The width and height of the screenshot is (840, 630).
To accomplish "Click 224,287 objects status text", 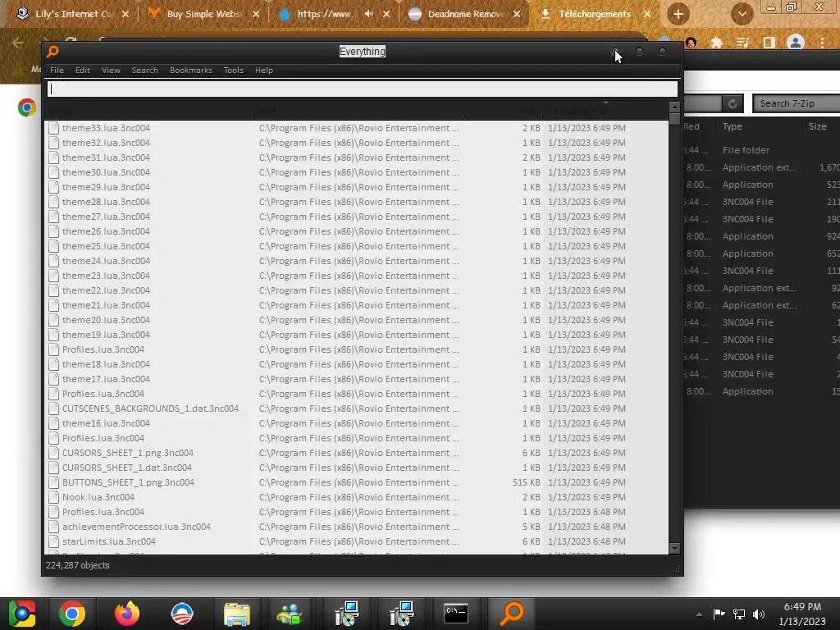I will click(78, 565).
